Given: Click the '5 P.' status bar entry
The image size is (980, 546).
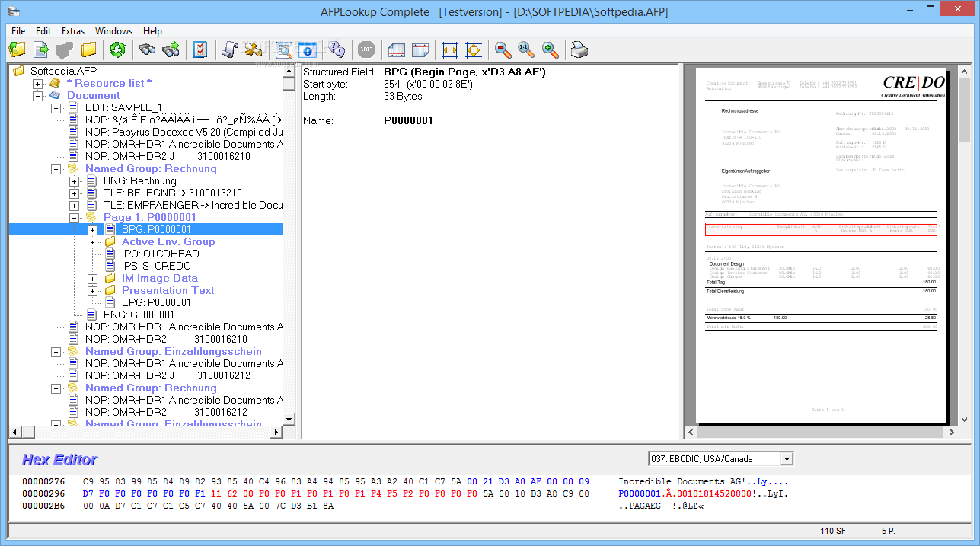Looking at the screenshot, I should pos(889,531).
